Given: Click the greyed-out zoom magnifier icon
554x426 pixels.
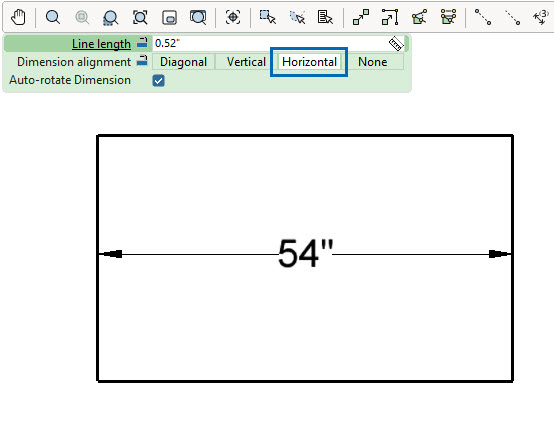Looking at the screenshot, I should pos(82,17).
